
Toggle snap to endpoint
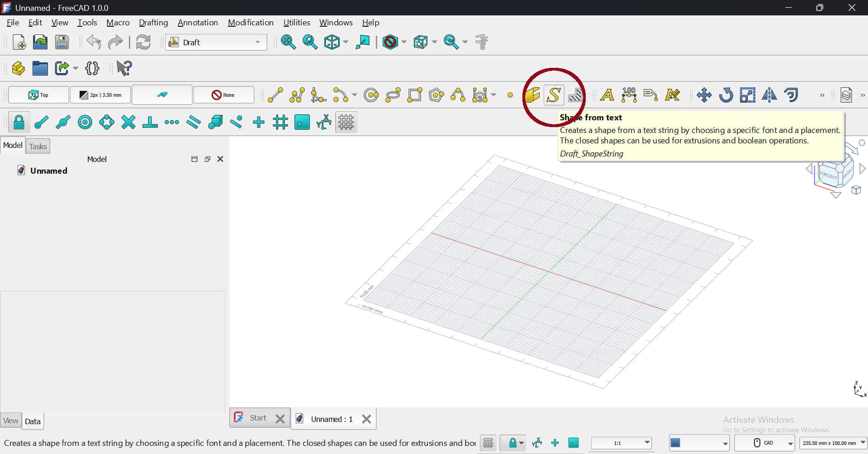[42, 122]
